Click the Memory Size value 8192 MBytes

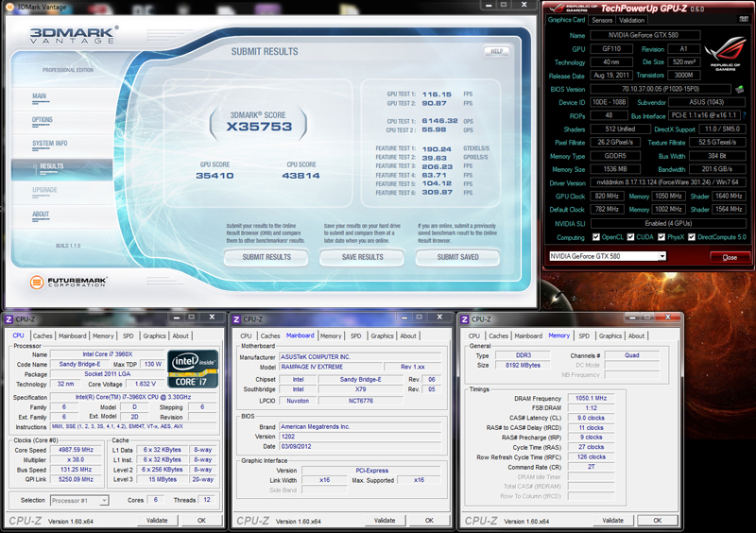[x=523, y=365]
